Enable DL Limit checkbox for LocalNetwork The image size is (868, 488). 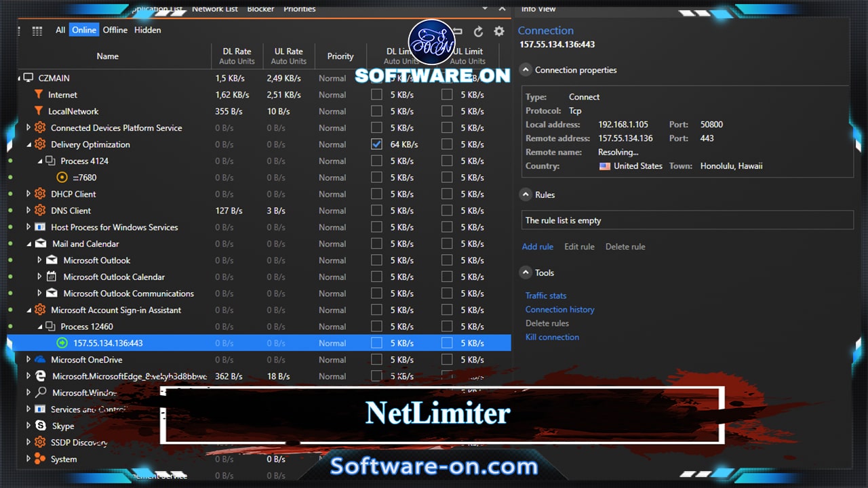point(376,111)
